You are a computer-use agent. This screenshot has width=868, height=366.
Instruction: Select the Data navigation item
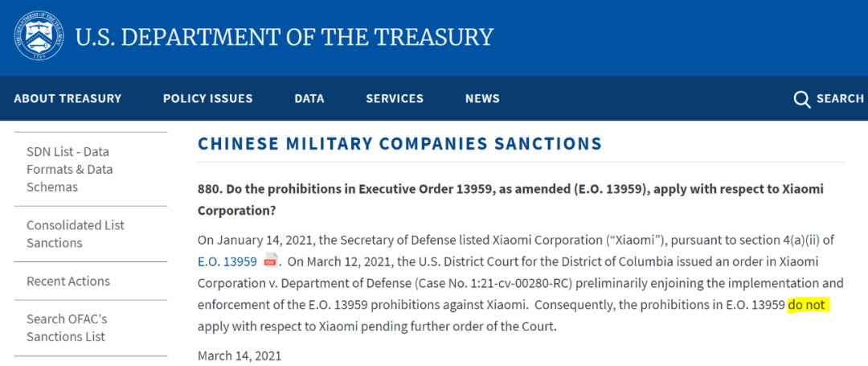click(309, 99)
